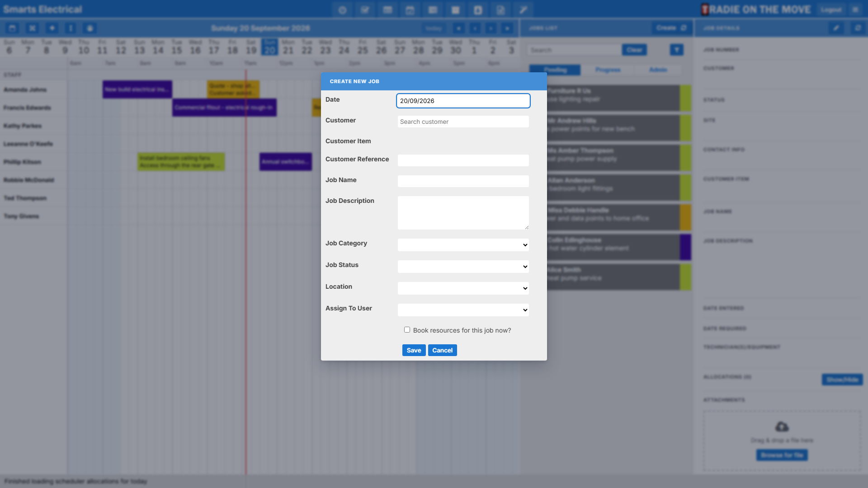This screenshot has width=868, height=488.
Task: Click the Logout link
Action: (x=831, y=9)
